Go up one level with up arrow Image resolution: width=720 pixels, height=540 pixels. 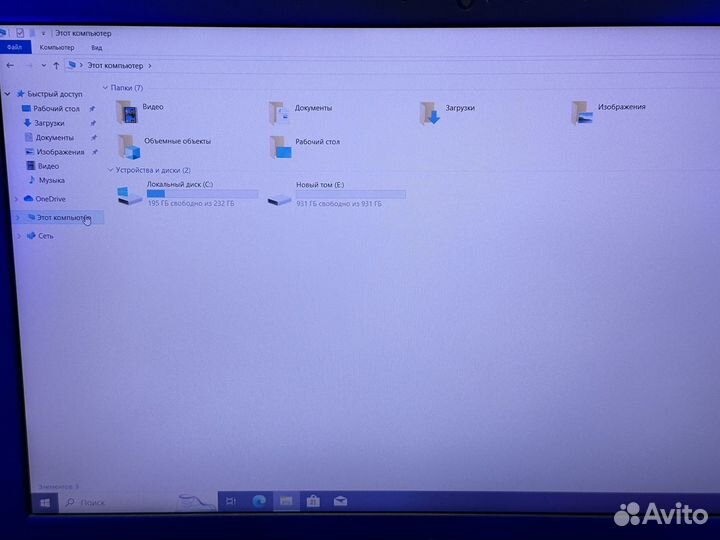(56, 66)
